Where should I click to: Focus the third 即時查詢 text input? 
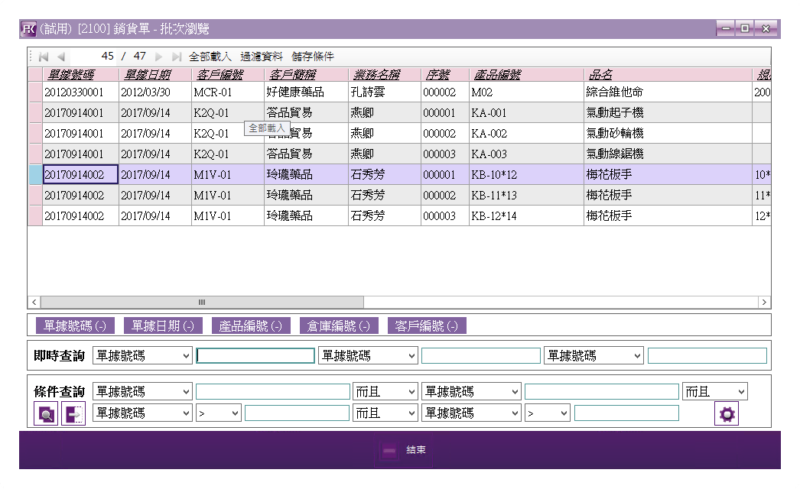707,356
